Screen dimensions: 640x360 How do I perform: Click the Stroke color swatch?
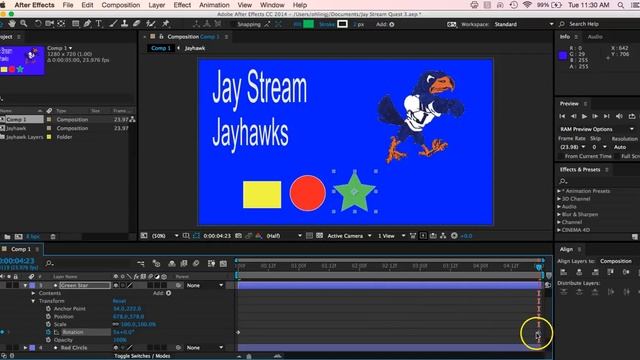342,24
